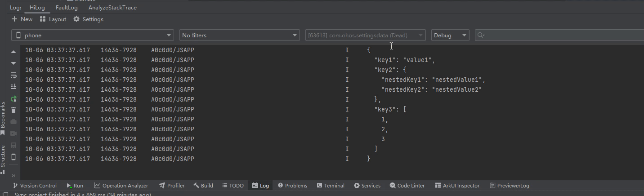The image size is (644, 196).
Task: Open the Version Control tool window
Action: [35, 185]
